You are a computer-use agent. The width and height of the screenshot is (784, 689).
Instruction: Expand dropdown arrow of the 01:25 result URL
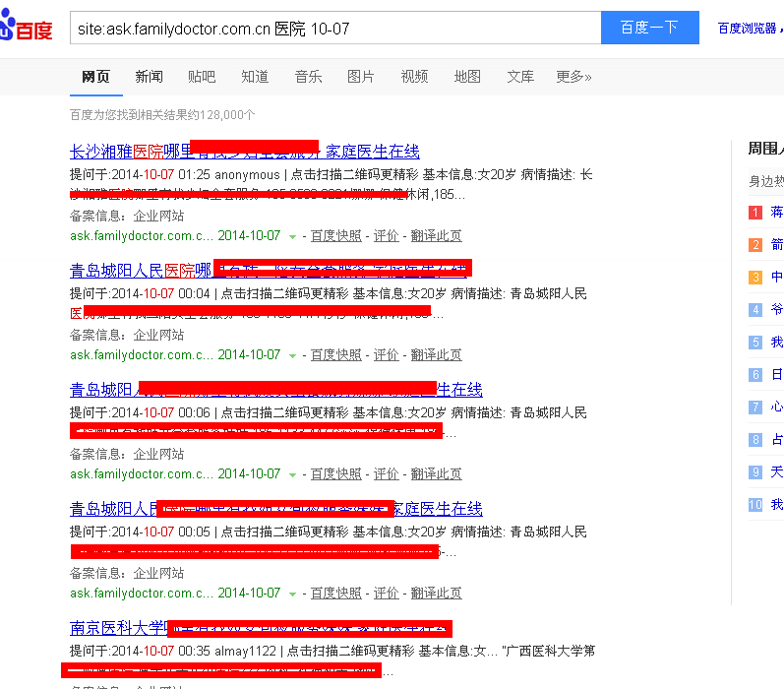tap(292, 236)
